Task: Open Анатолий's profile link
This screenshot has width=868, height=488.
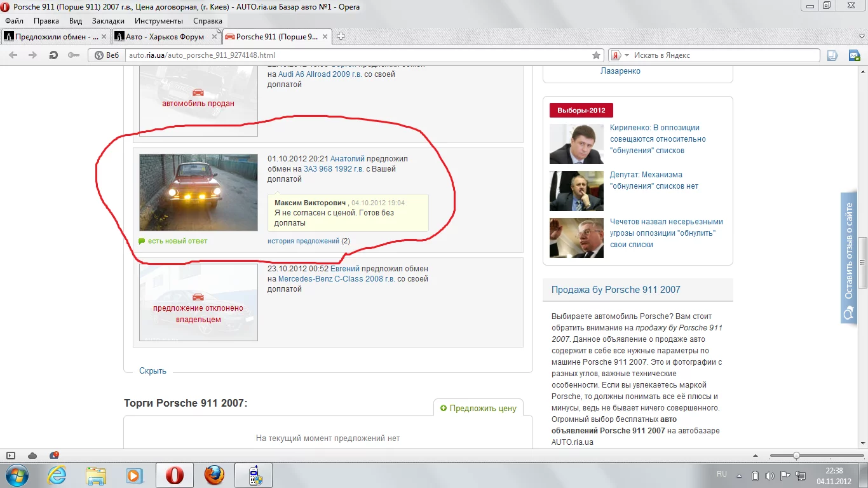Action: click(348, 159)
